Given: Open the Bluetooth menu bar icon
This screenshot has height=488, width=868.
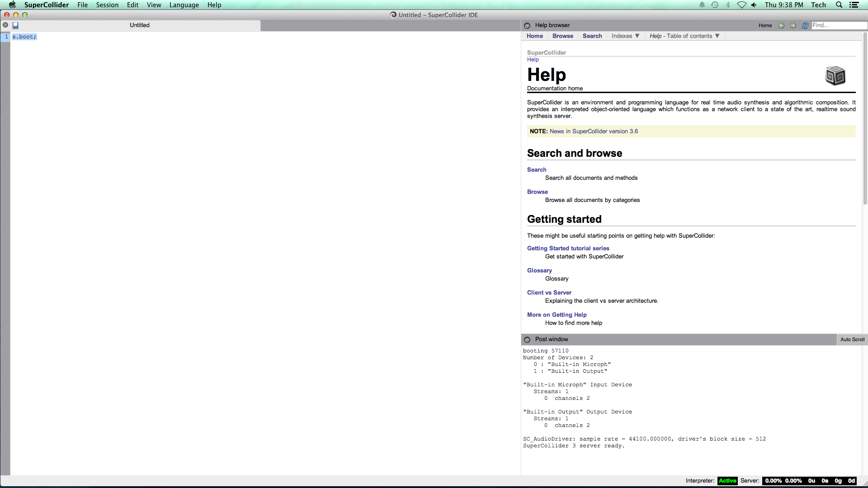Looking at the screenshot, I should click(x=728, y=5).
